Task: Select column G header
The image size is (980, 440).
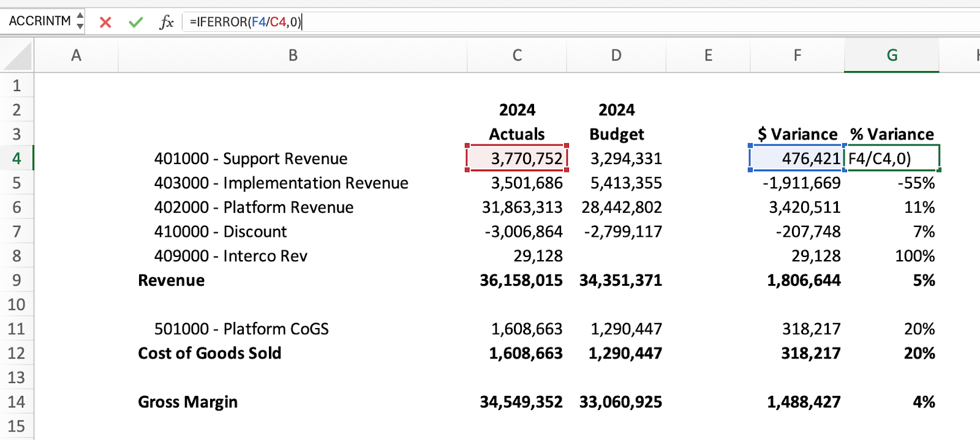Action: [892, 56]
